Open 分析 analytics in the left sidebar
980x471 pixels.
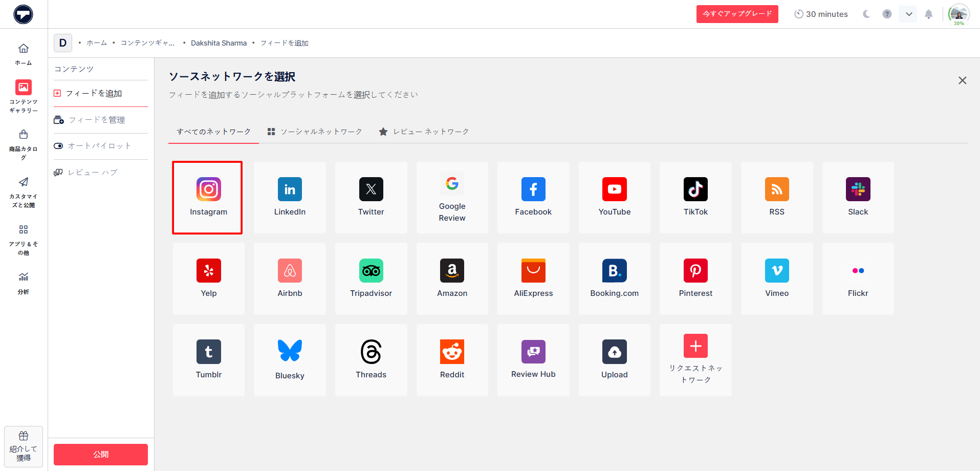[x=24, y=284]
